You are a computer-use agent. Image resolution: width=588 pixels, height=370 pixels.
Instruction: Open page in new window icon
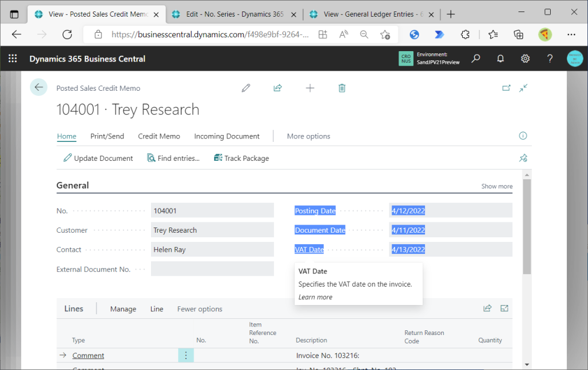coord(506,88)
